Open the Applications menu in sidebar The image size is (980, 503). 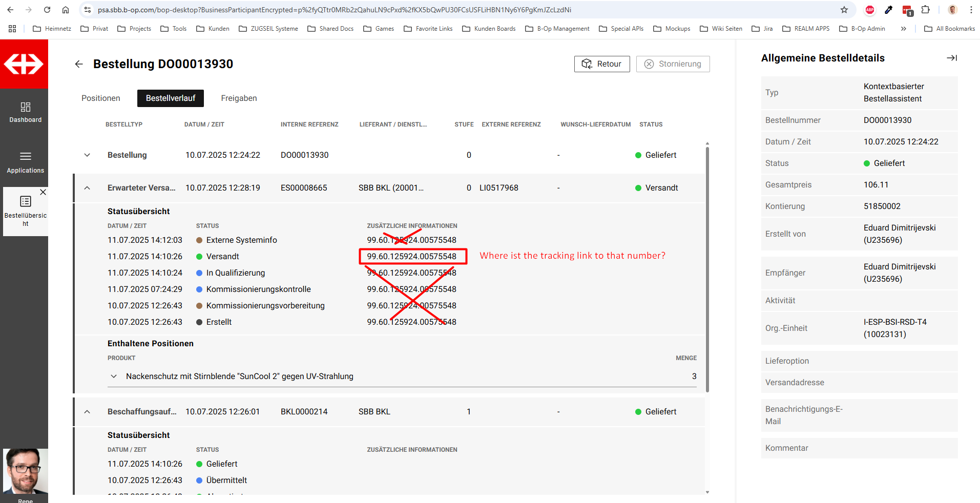click(25, 162)
